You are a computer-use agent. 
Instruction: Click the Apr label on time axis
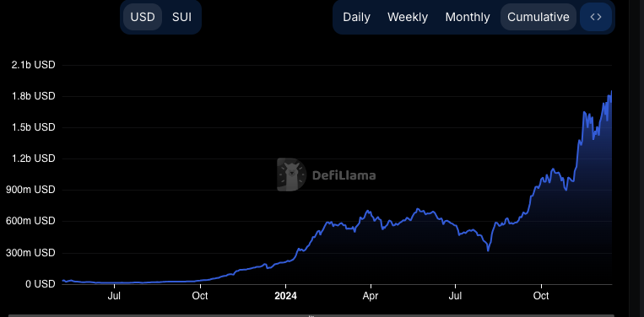[371, 296]
